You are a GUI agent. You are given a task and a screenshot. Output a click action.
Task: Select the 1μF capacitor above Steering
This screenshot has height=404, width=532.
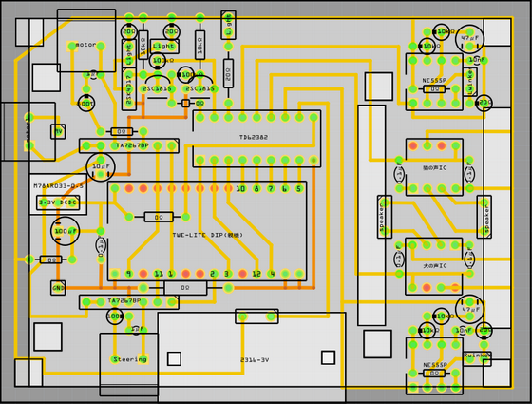[137, 329]
